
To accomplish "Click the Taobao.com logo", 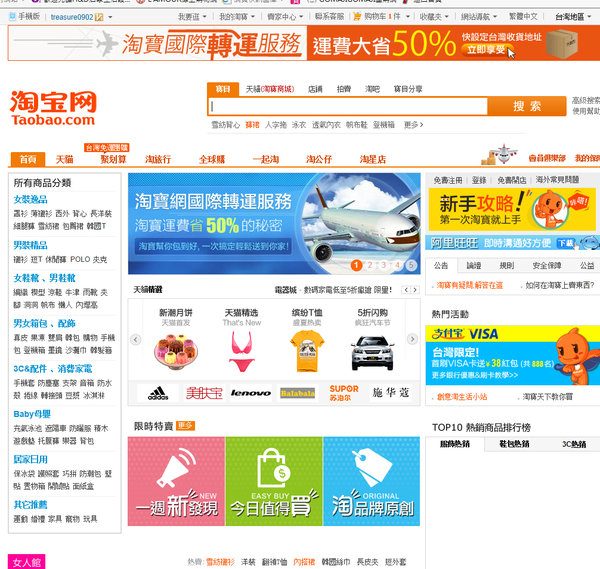I will pos(53,108).
